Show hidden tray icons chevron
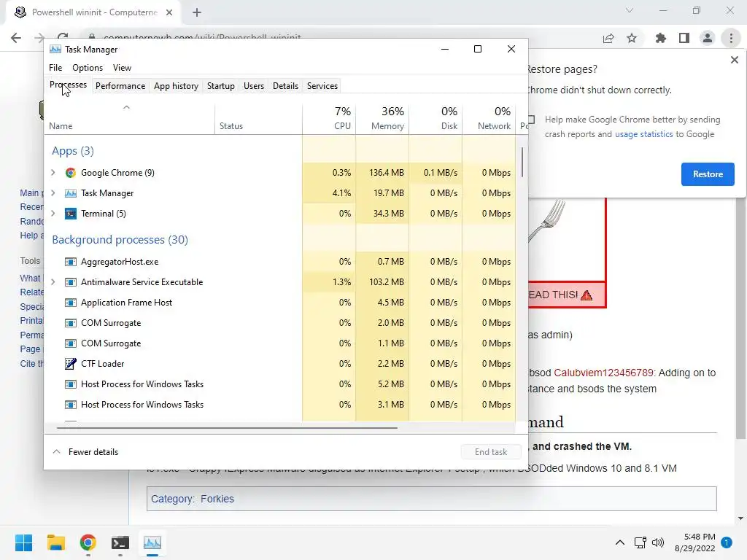 tap(620, 542)
